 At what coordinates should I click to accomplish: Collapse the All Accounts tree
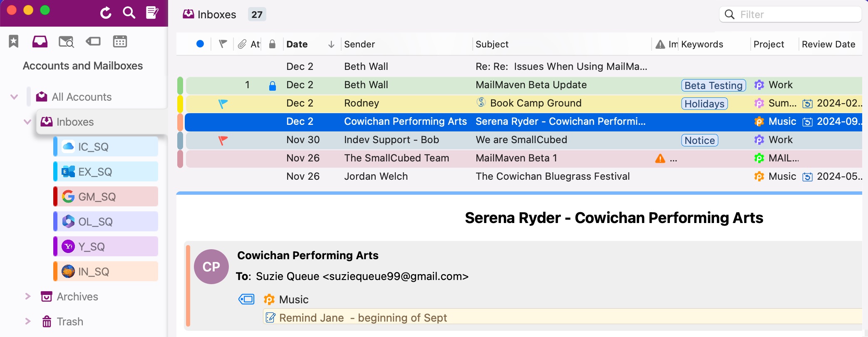point(14,97)
